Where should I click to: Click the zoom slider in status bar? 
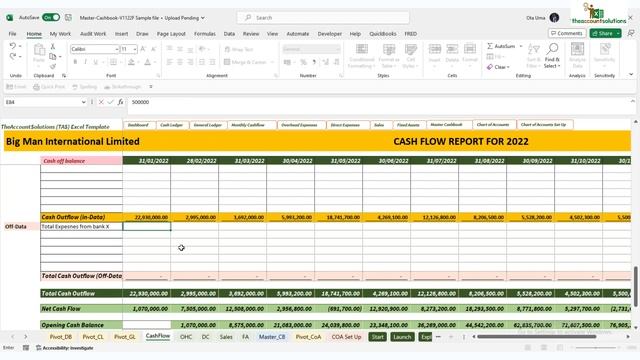click(596, 348)
